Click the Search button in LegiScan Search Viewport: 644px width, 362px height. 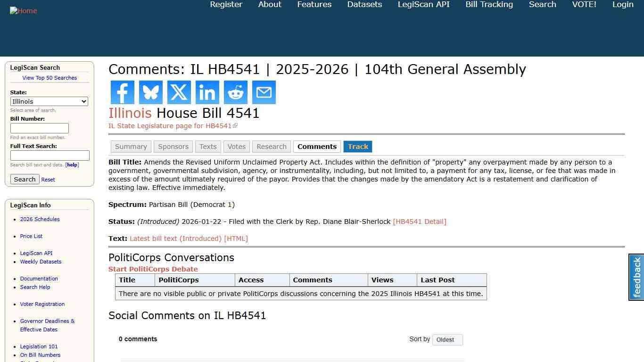click(x=25, y=179)
